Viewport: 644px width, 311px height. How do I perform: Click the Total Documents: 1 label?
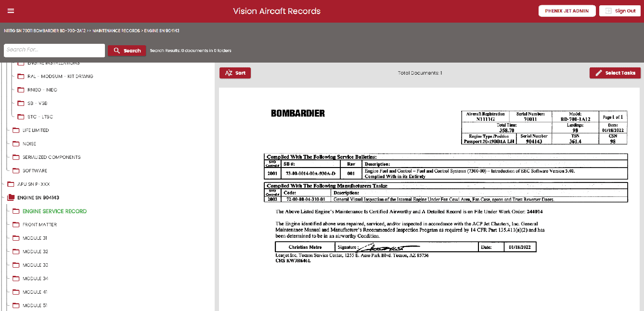420,73
